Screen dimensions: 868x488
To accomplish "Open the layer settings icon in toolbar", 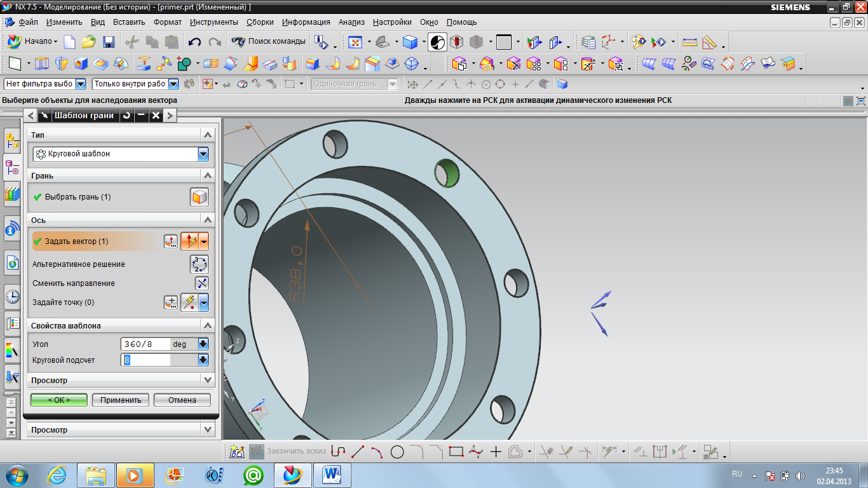I will [589, 42].
